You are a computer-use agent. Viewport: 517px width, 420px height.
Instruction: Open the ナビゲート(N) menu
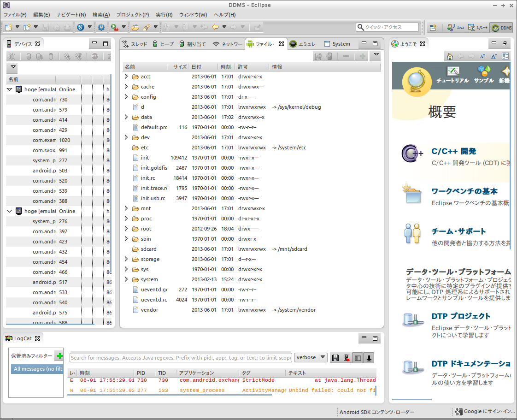point(71,15)
